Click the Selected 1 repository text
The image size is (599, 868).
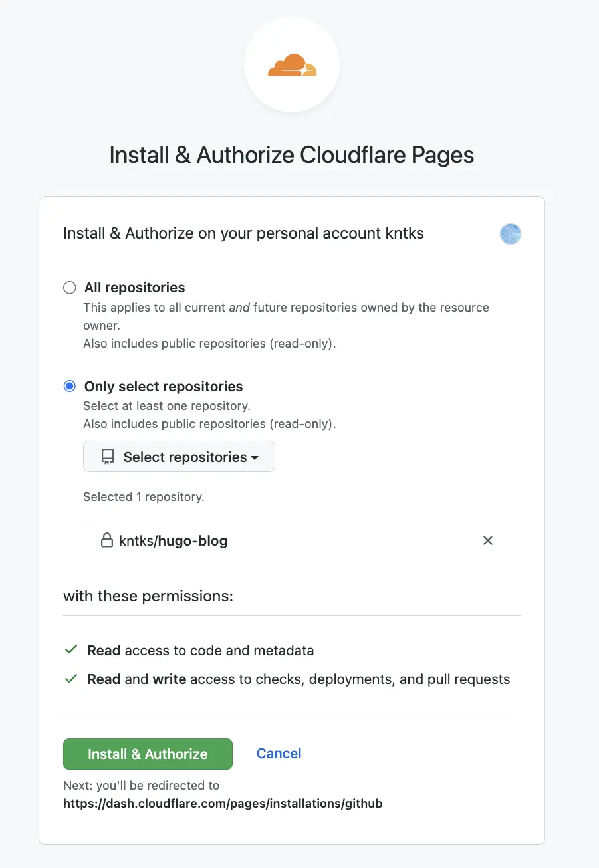[x=144, y=496]
